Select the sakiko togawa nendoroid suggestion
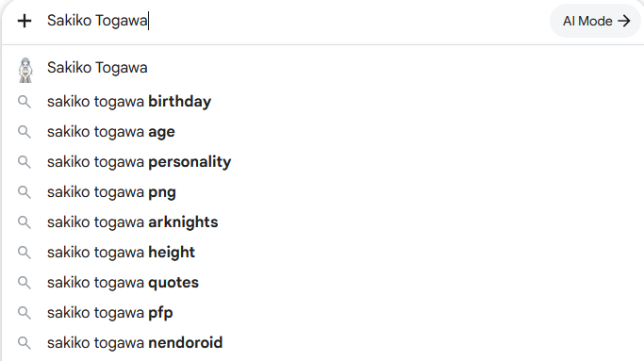Viewport: 644px width, 361px height. tap(322, 342)
